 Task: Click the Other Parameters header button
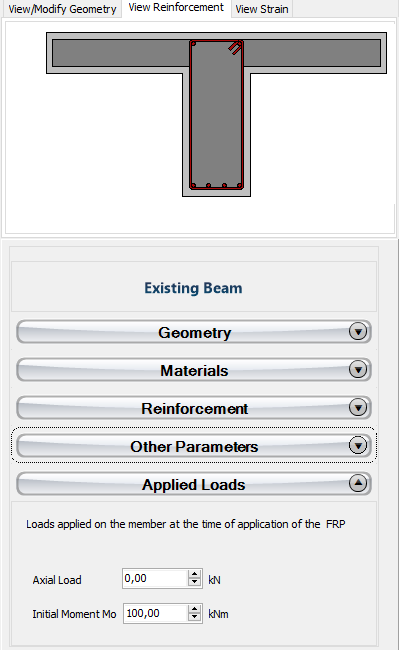point(194,446)
